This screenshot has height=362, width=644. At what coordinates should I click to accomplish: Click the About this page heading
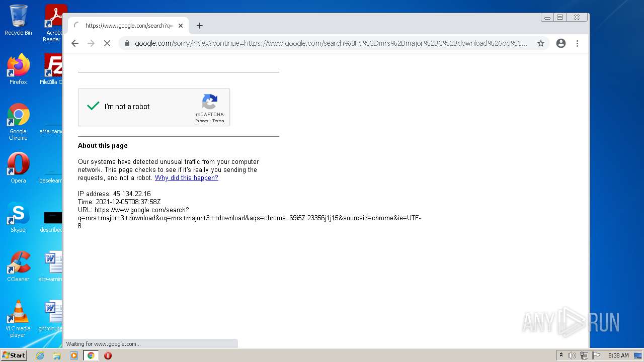[103, 145]
